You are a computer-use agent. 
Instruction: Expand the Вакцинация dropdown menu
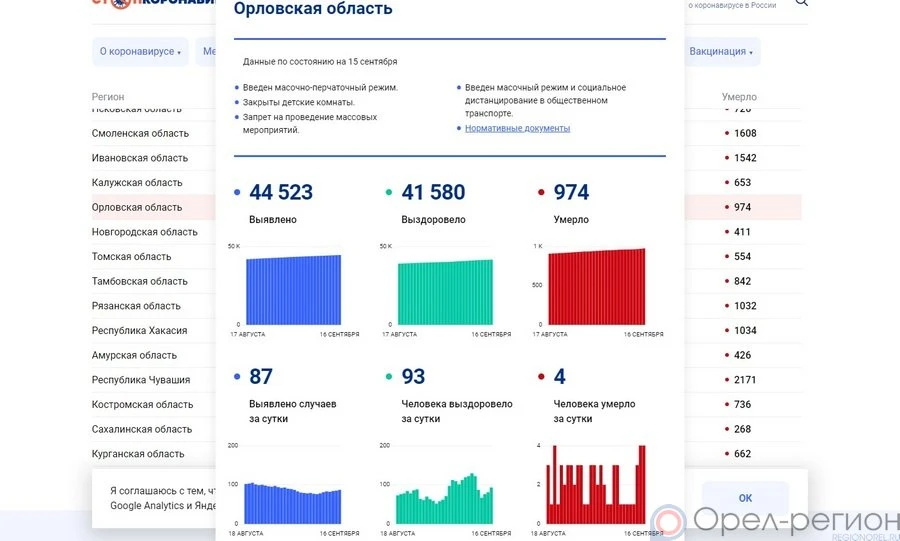pos(721,52)
